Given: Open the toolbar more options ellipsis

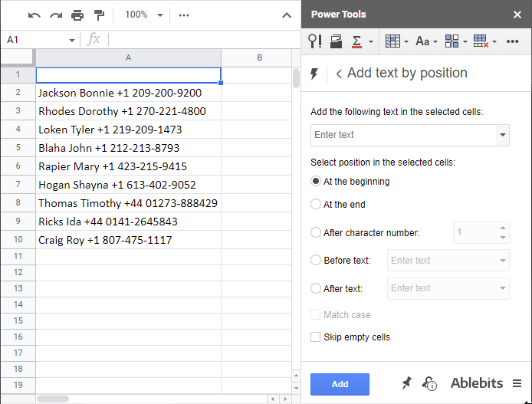Looking at the screenshot, I should (184, 15).
